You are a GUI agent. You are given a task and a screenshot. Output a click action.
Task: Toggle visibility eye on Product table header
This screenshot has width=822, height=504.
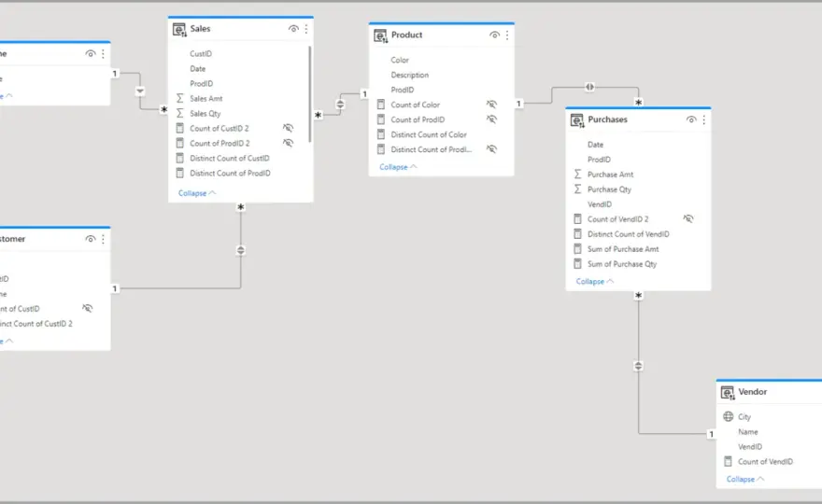494,35
